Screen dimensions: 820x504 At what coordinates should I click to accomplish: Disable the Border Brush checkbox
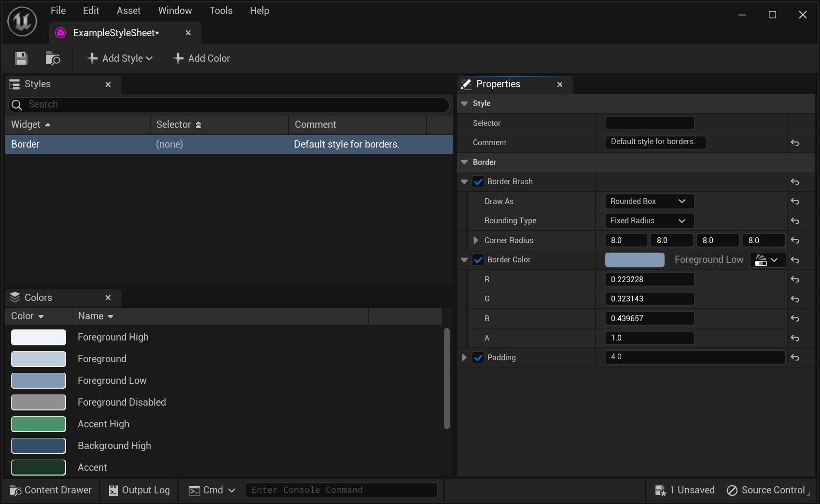(478, 181)
